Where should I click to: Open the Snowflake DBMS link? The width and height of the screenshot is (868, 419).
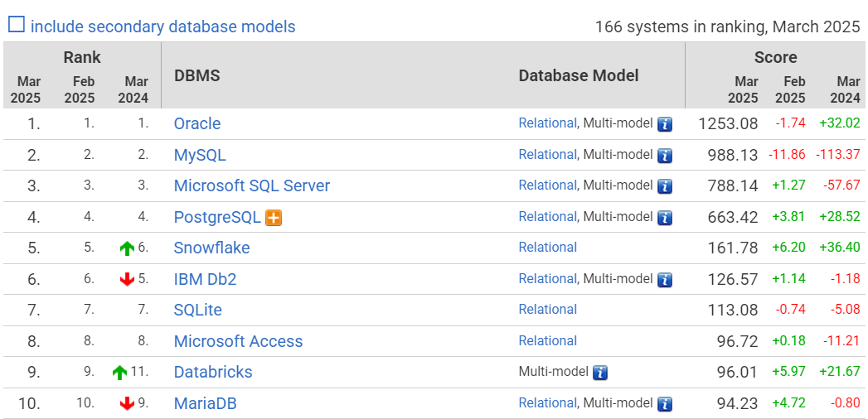coord(211,248)
